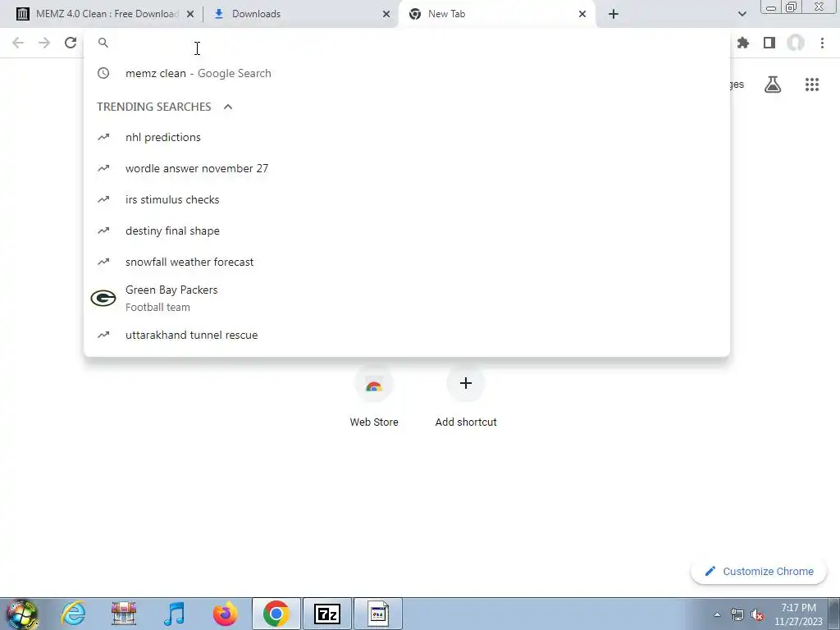Open the Web Store shortcut

[x=374, y=395]
